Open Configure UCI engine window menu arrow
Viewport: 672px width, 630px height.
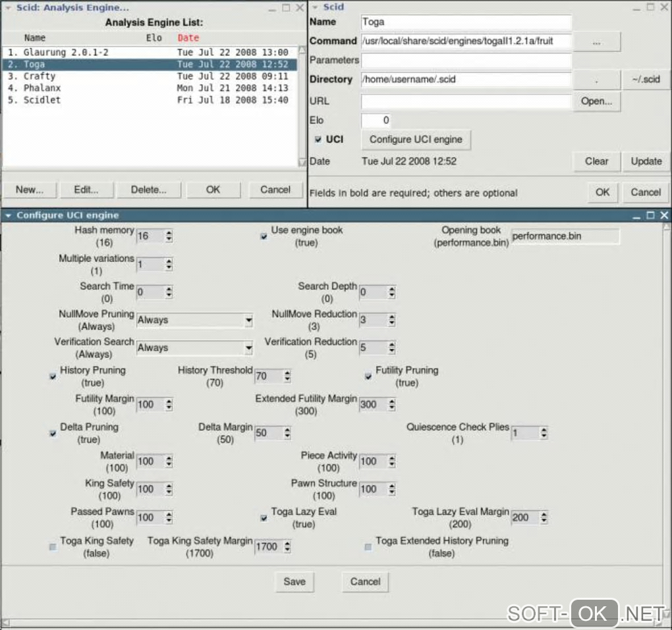point(8,216)
